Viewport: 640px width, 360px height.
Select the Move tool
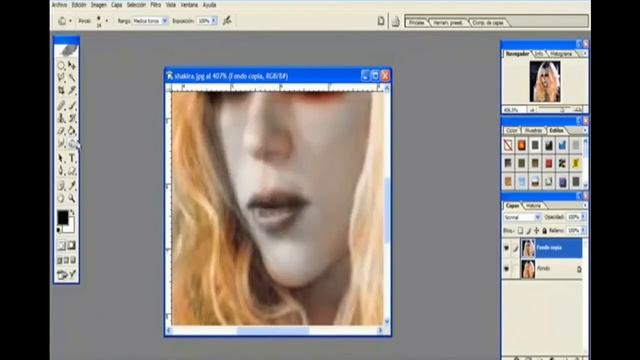[72, 66]
